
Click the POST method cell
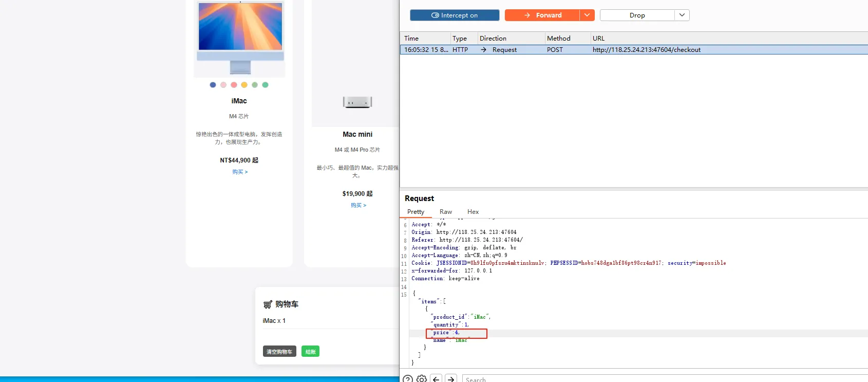pyautogui.click(x=555, y=50)
